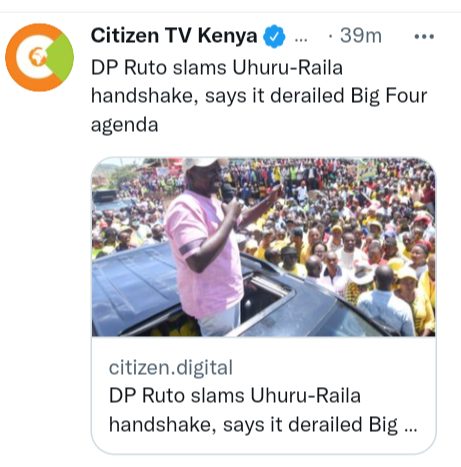This screenshot has width=461, height=467.
Task: Click the tweet text about the Uhuru-Raila handshake
Action: point(259,96)
